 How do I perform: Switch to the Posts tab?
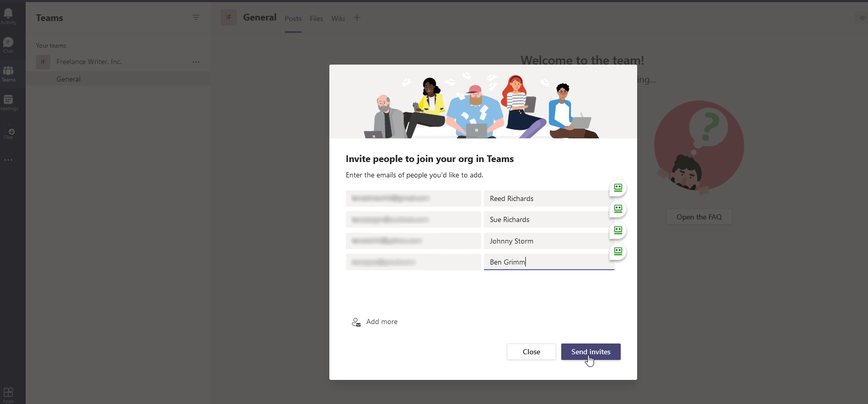click(293, 18)
